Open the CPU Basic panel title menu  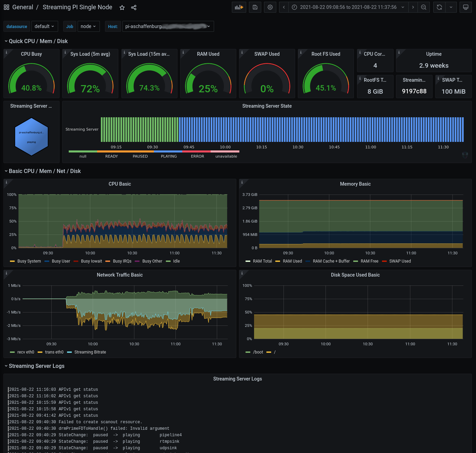pyautogui.click(x=120, y=184)
